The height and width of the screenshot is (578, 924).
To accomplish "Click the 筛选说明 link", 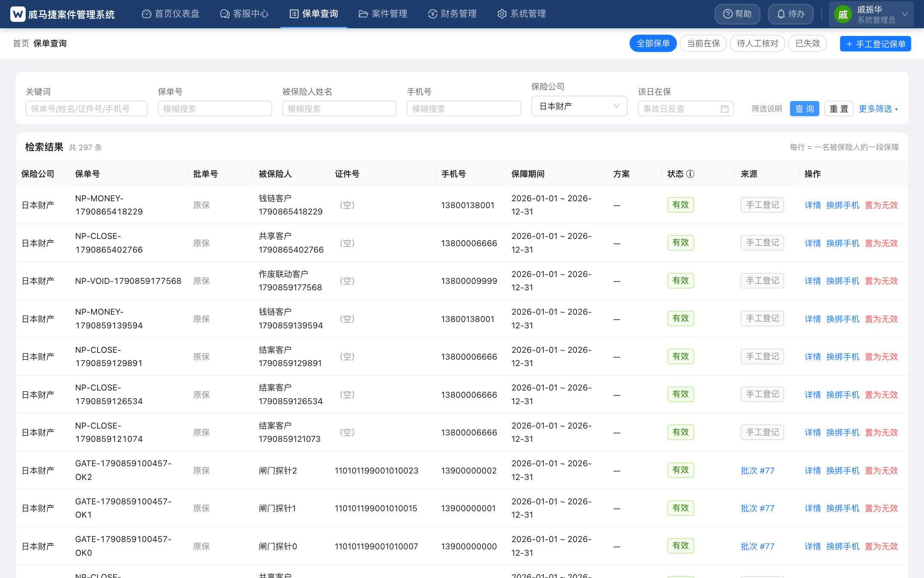I will [767, 109].
